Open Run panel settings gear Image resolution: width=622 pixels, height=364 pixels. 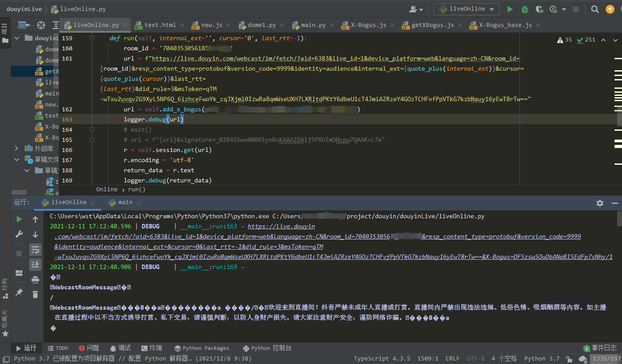click(x=599, y=203)
